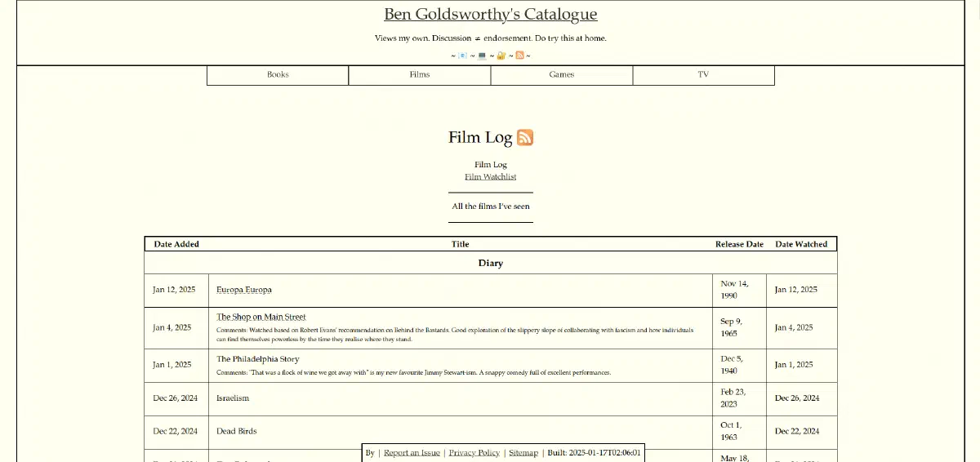The height and width of the screenshot is (462, 980).
Task: Click the Date Watched column header
Action: [801, 244]
